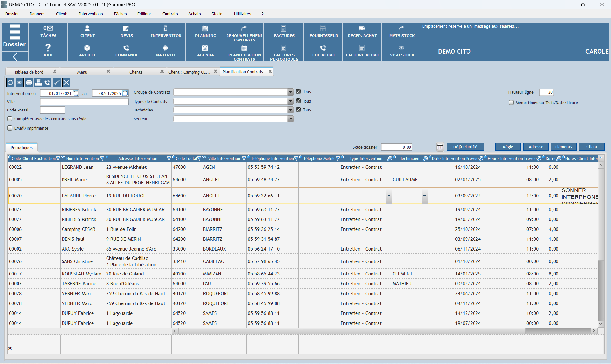Open the Secteur dropdown list
This screenshot has width=611, height=364.
click(x=291, y=119)
